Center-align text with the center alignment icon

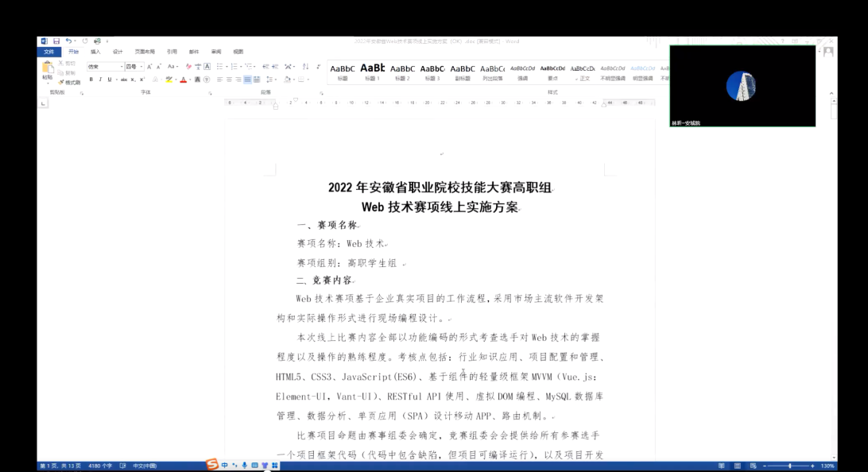[229, 79]
